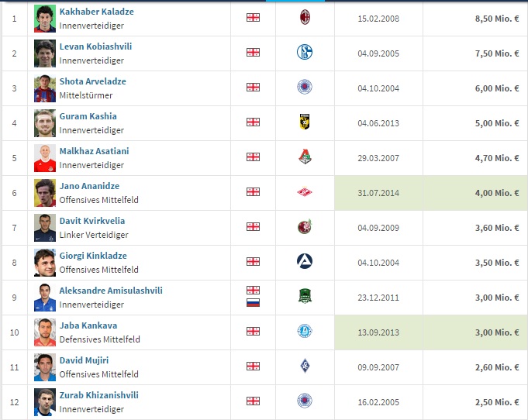Open the Krasnodar crest in Amisulashvili's row
Viewport: 528px width, 420px height.
click(x=305, y=296)
